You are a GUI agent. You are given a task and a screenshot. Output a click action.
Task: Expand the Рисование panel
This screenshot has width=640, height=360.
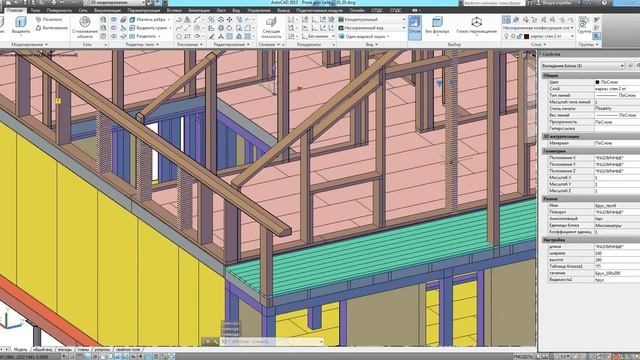click(190, 44)
